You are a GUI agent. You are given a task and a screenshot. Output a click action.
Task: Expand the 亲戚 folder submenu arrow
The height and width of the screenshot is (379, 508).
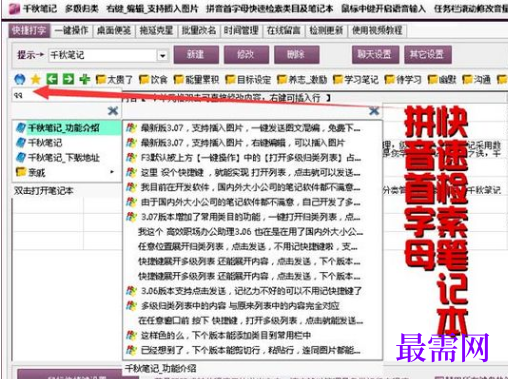click(112, 172)
